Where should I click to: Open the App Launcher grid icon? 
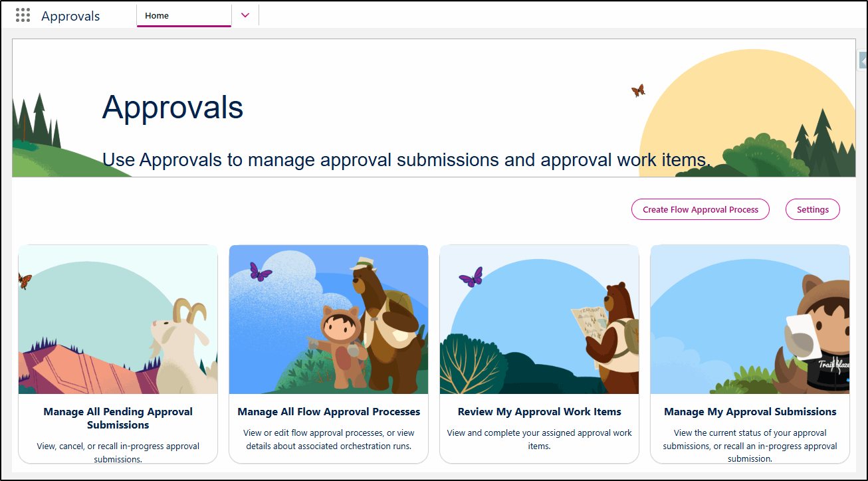click(23, 16)
